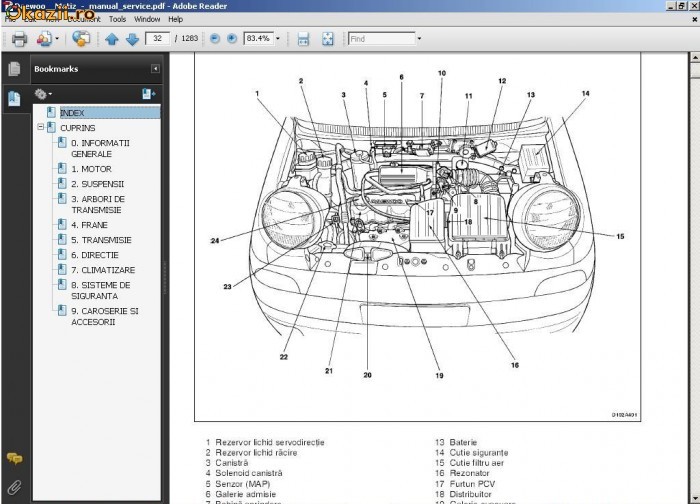Screen dimensions: 700x504
Task: Open the Tools menu
Action: [117, 19]
